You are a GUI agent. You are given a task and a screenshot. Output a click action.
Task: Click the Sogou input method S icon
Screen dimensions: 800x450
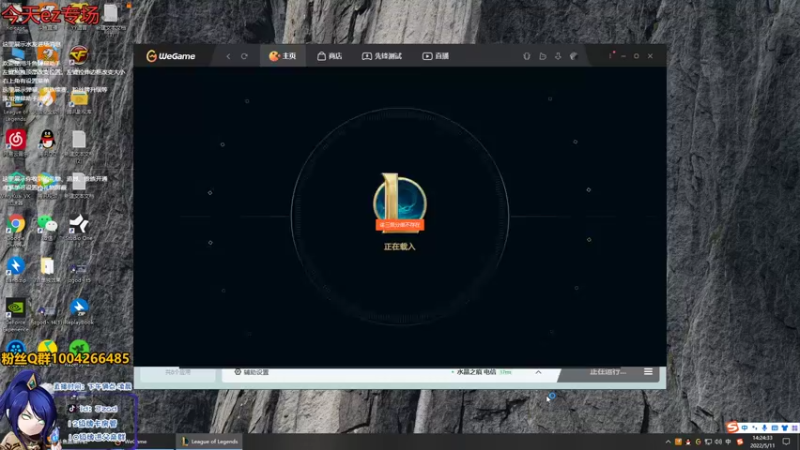pos(733,427)
